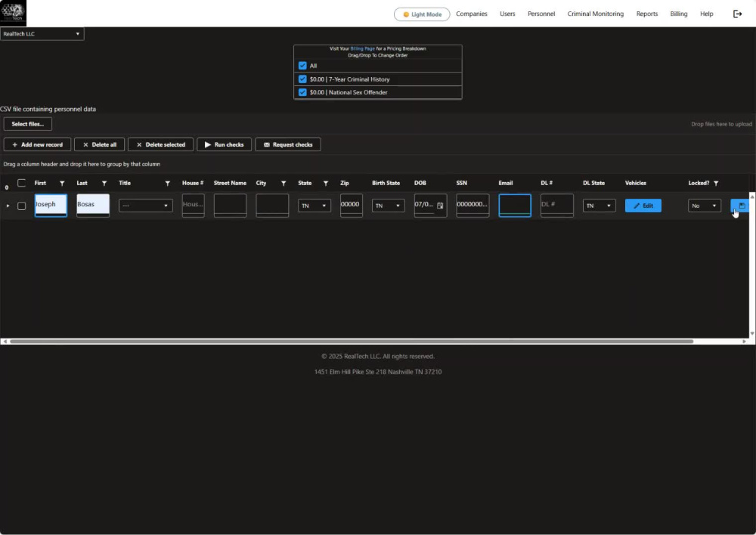Open the RealTech LLC company dropdown
756x535 pixels.
point(42,34)
